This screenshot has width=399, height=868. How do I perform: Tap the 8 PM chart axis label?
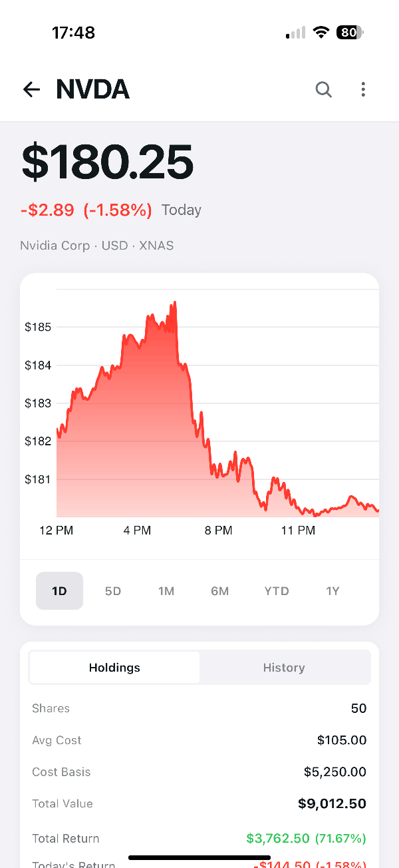pos(218,531)
